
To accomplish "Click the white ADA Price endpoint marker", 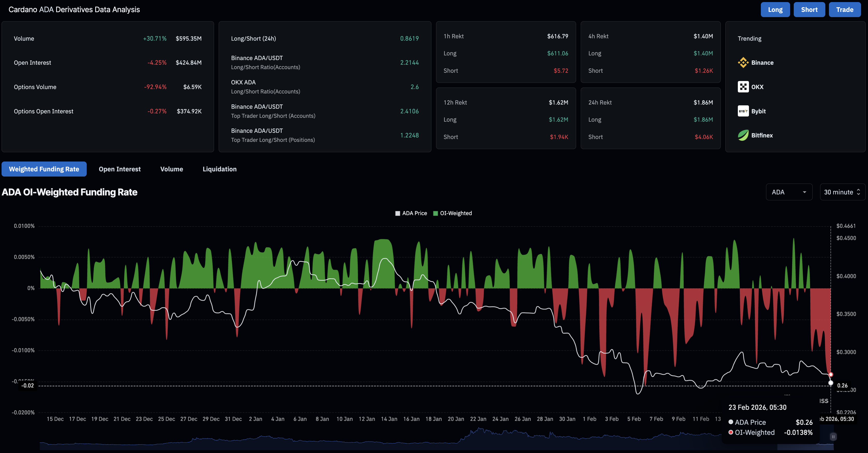I will pos(830,383).
